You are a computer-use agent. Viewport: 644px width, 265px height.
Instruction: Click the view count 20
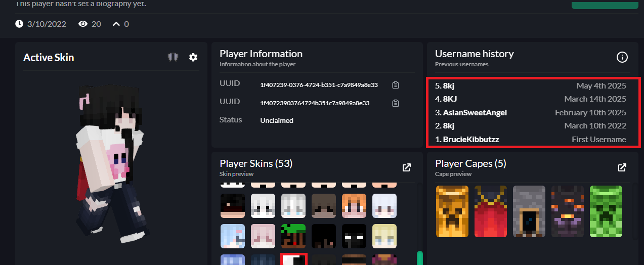click(x=96, y=24)
